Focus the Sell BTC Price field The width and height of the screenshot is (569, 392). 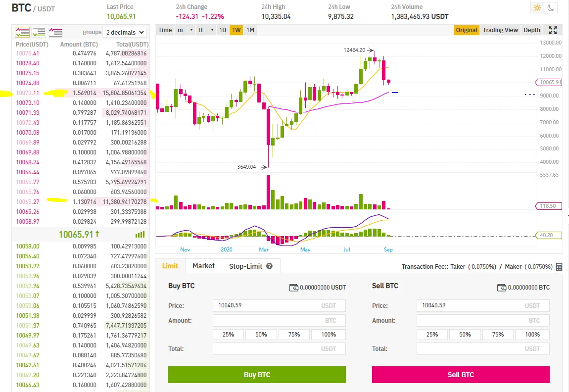click(x=483, y=305)
